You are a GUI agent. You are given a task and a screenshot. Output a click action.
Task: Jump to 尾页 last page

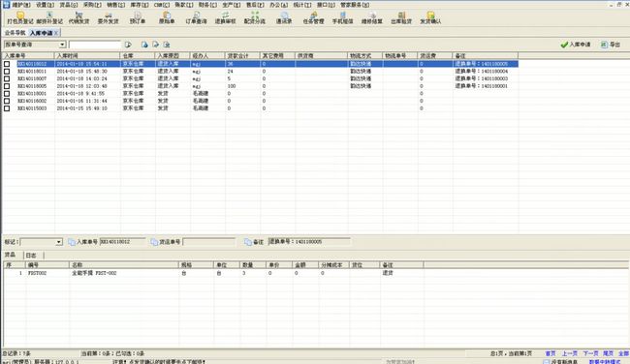point(608,353)
